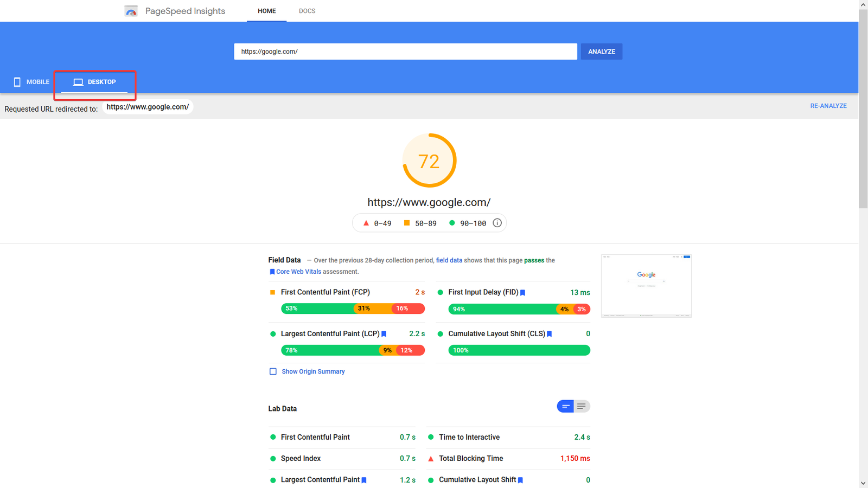This screenshot has height=488, width=868.
Task: Check the Show Origin Summary checkbox
Action: pyautogui.click(x=273, y=371)
